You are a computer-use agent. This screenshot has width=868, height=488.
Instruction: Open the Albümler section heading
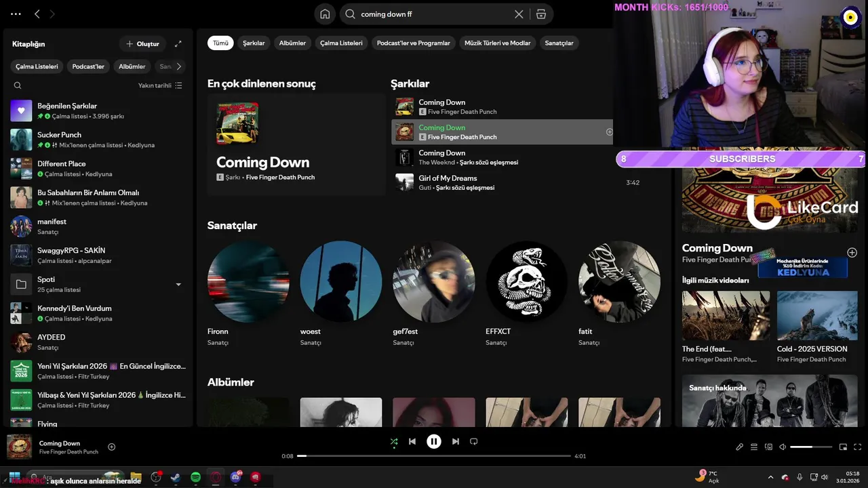(x=231, y=382)
